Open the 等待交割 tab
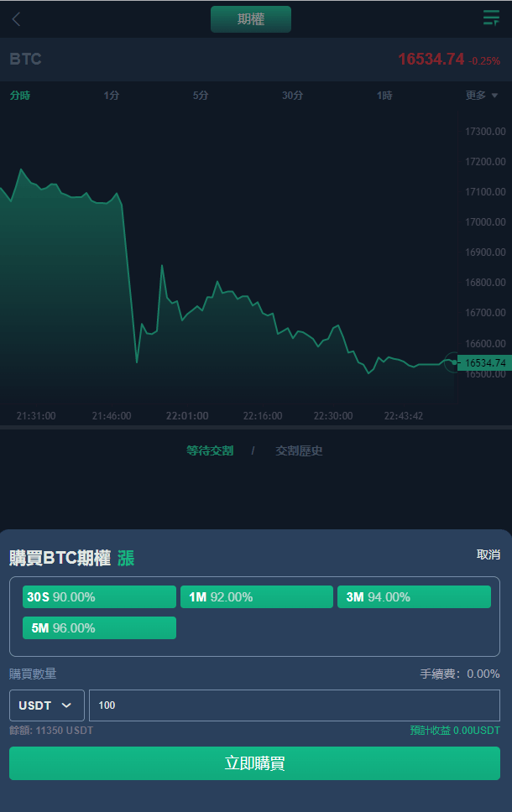512x812 pixels. 210,450
